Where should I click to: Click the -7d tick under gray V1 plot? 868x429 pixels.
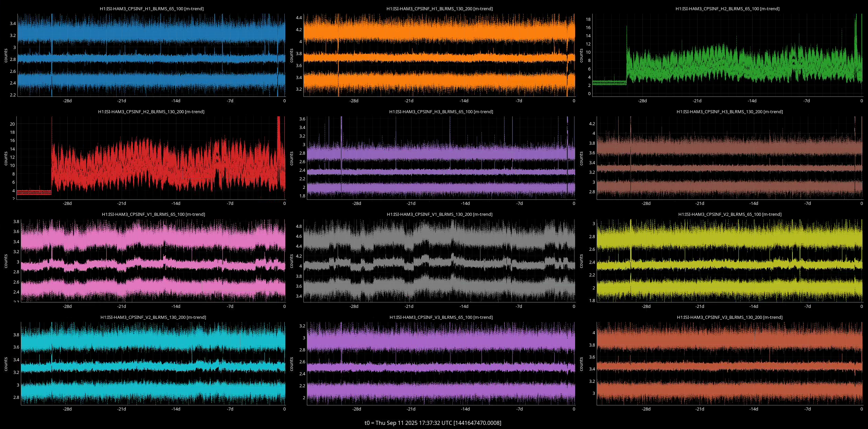[519, 307]
